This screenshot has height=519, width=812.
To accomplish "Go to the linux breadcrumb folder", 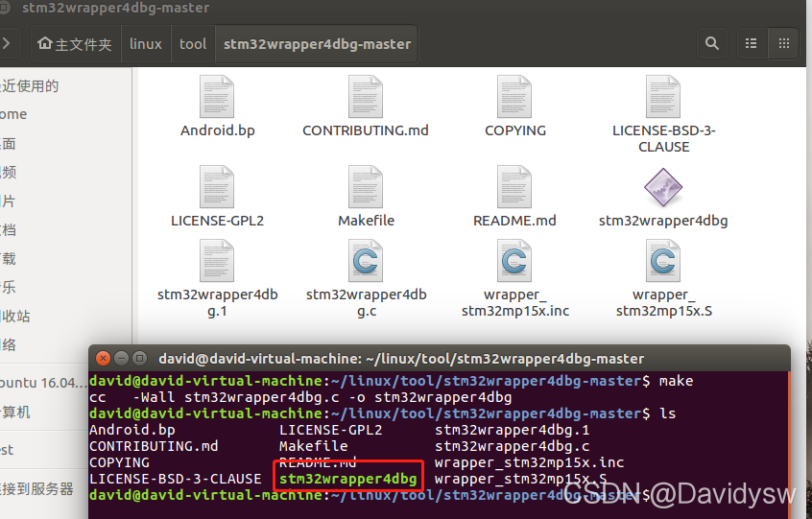I will point(146,44).
